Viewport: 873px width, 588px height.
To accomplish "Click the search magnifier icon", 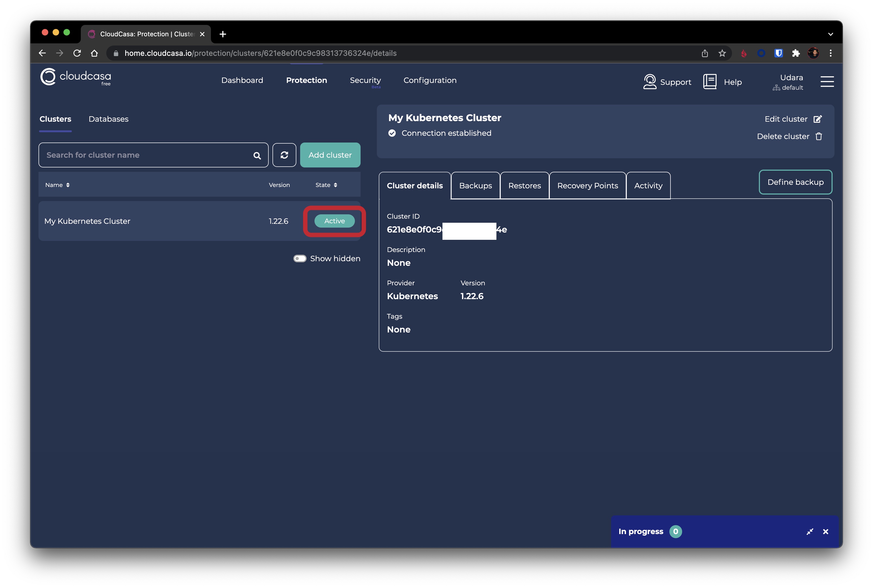I will click(257, 156).
